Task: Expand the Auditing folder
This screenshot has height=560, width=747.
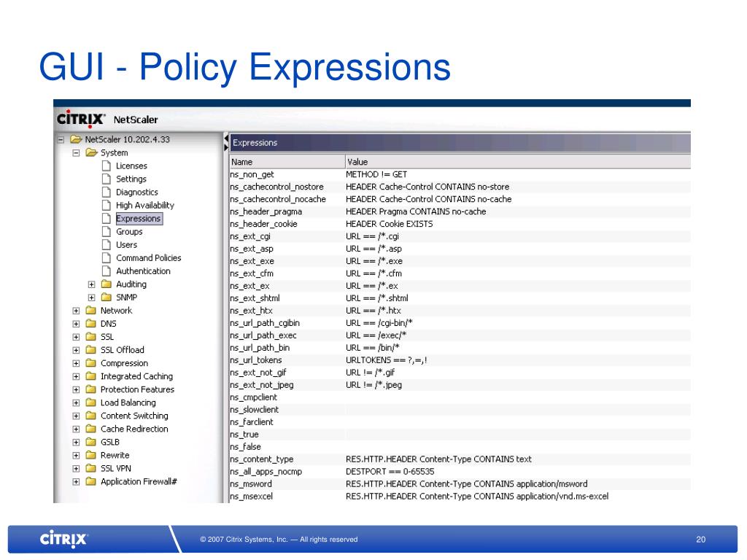Action: tap(91, 284)
